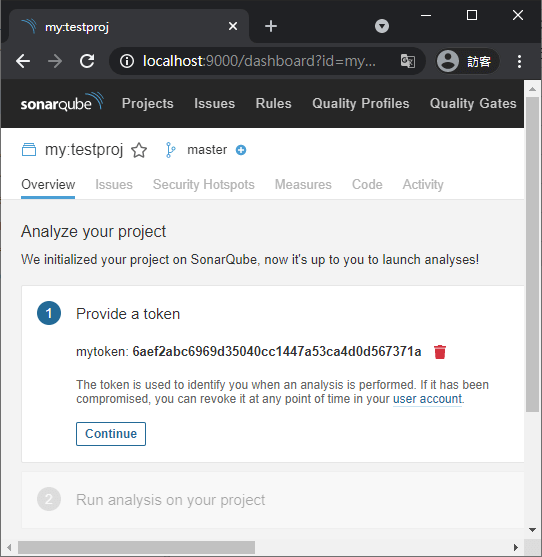View site information icon next to localhost
542x557 pixels.
coord(126,61)
